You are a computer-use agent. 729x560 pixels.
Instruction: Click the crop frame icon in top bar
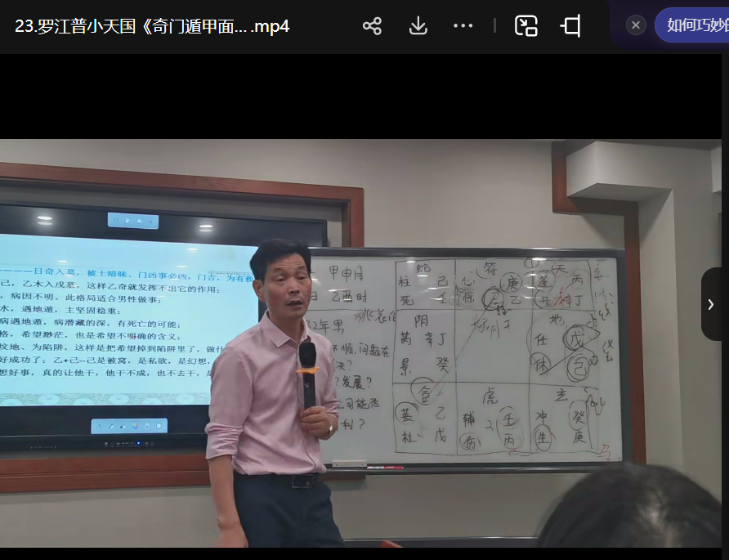click(x=570, y=26)
